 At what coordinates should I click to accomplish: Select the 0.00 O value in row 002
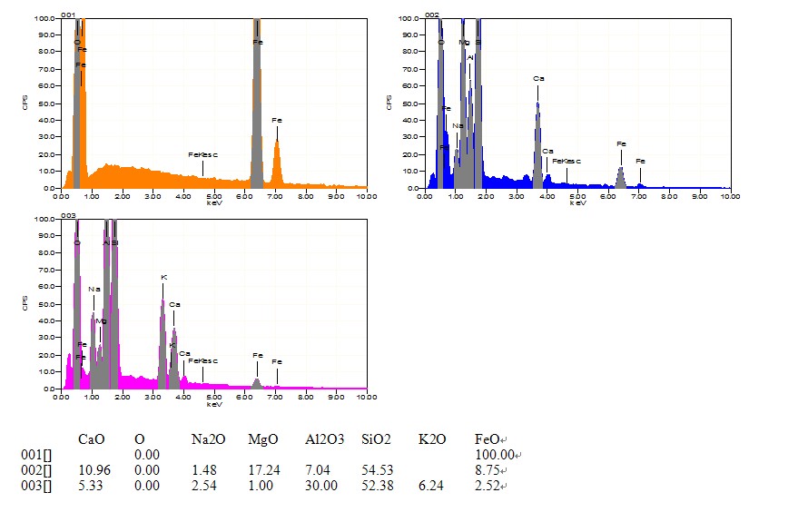pyautogui.click(x=147, y=470)
